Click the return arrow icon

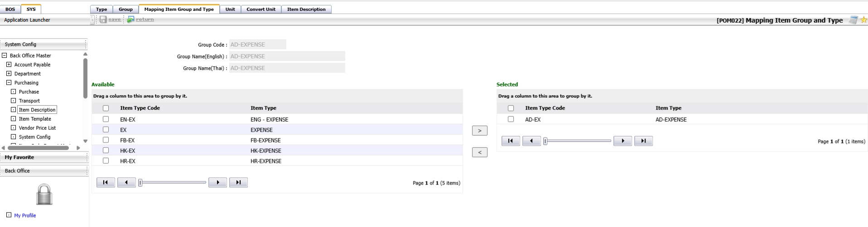click(x=130, y=19)
